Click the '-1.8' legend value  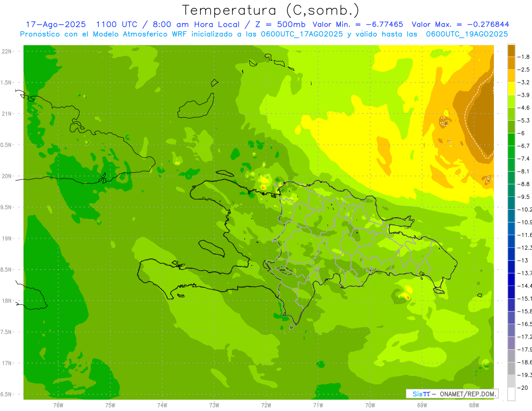[524, 57]
